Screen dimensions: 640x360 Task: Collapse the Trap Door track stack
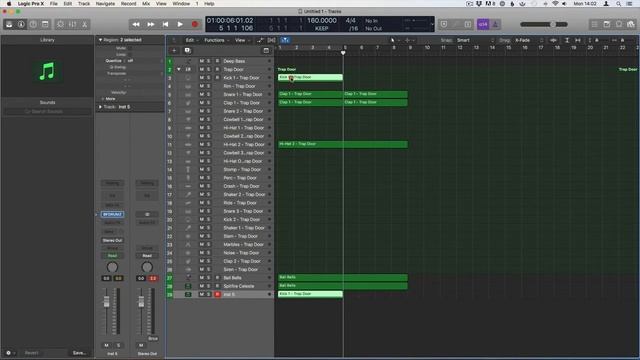point(179,69)
